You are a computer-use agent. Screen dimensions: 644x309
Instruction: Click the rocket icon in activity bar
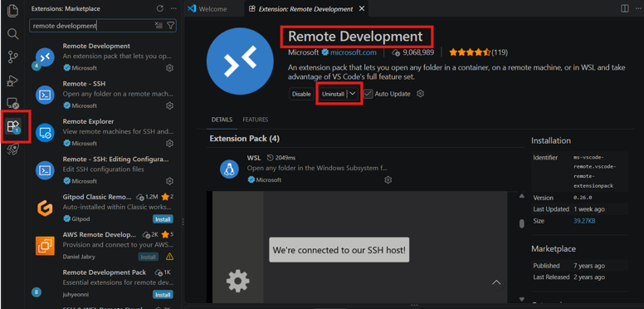pos(13,150)
